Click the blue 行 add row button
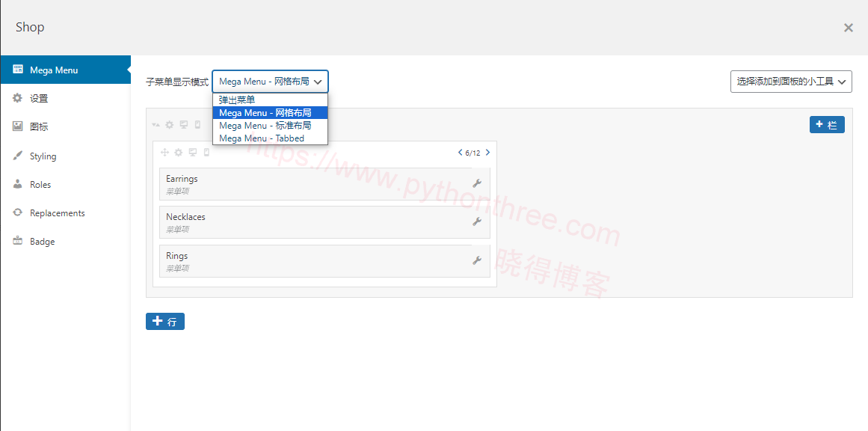The width and height of the screenshot is (868, 431). (x=165, y=322)
